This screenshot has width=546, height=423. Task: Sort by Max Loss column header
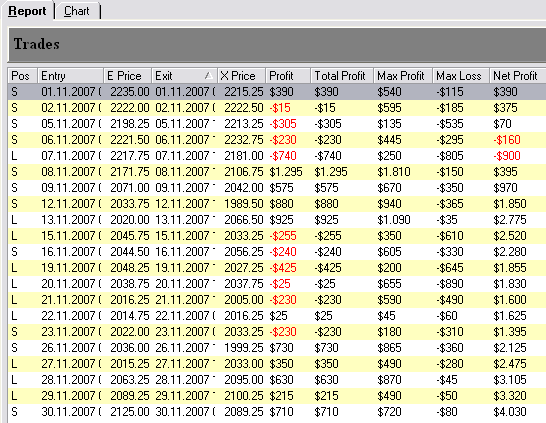click(x=461, y=76)
